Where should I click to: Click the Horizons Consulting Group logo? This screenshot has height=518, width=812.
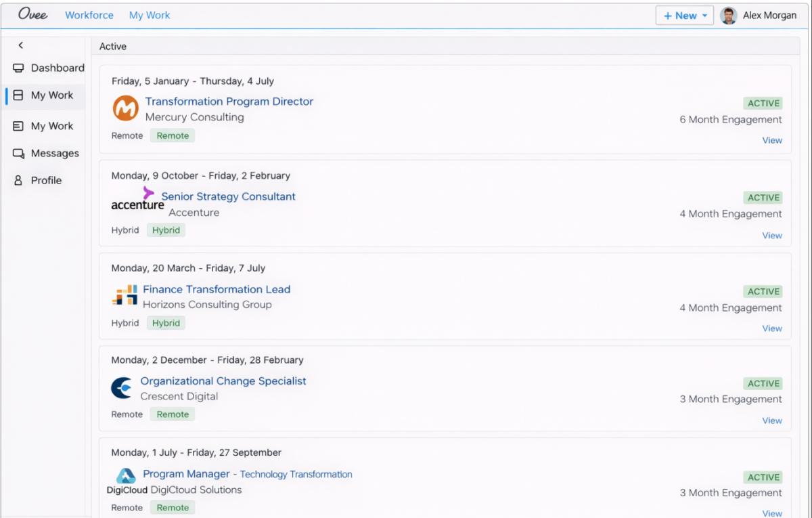(125, 296)
